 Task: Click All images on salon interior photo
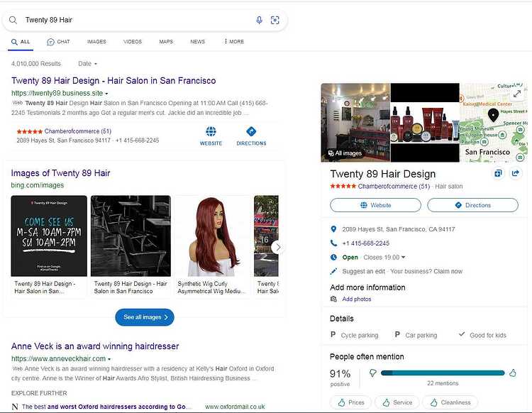pyautogui.click(x=345, y=153)
